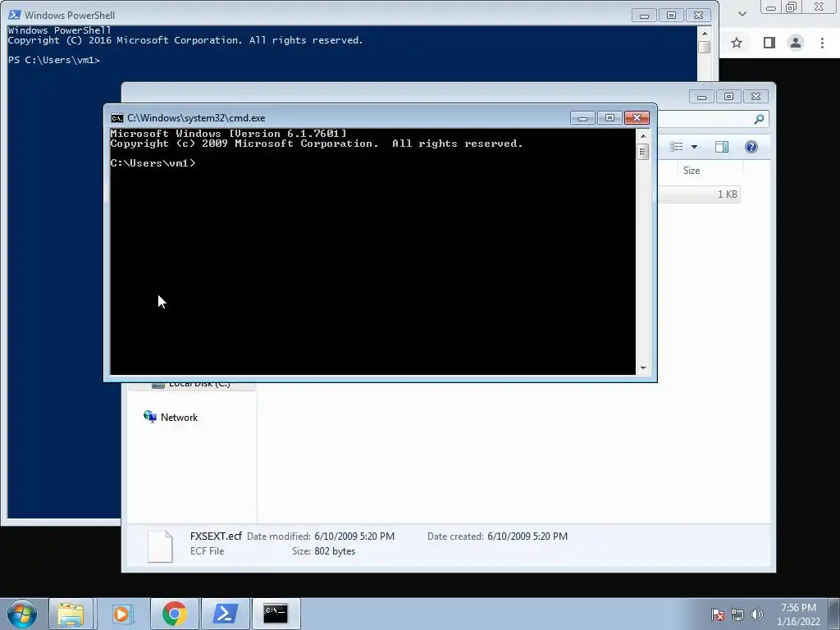Screen dimensions: 840x630
Task: Click the cmd.exe window title text
Action: [196, 118]
